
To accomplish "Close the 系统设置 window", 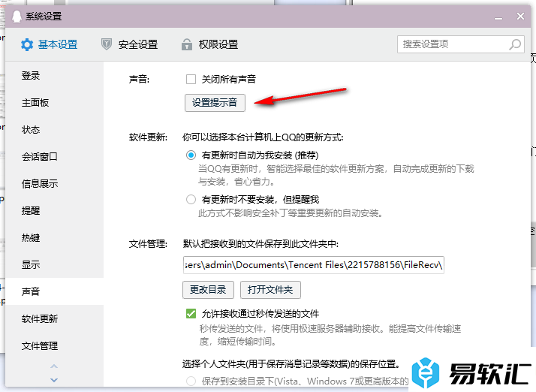I will pyautogui.click(x=520, y=16).
